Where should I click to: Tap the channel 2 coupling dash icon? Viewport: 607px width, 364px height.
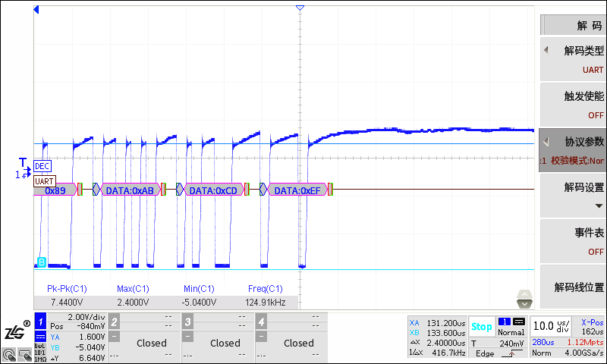[x=114, y=337]
